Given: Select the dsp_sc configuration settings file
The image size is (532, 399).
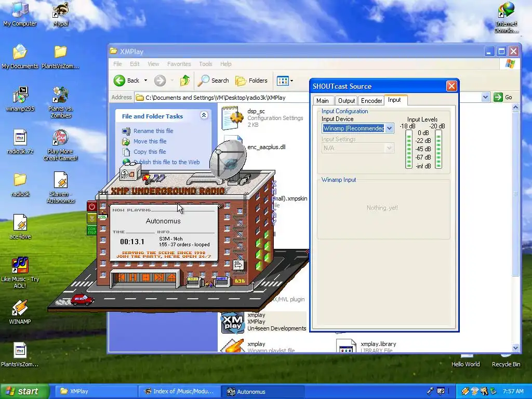Looking at the screenshot, I should (x=262, y=118).
